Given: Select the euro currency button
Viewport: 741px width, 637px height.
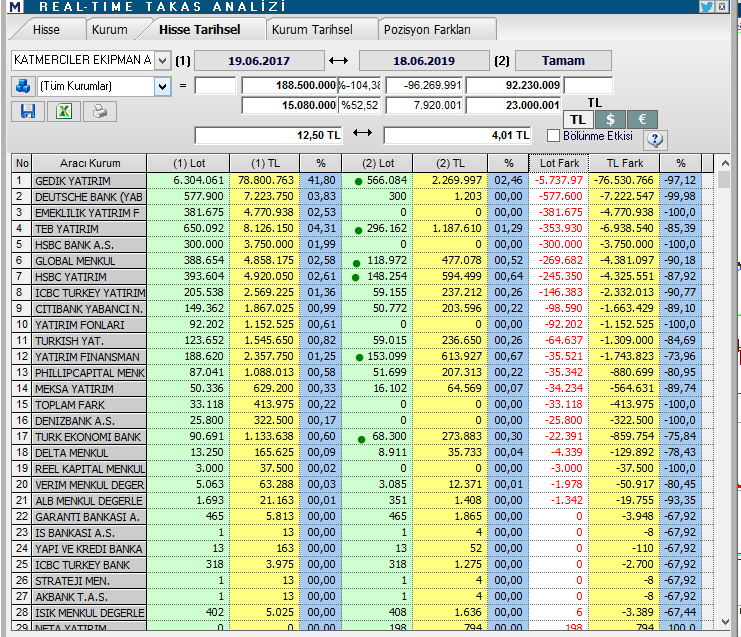Looking at the screenshot, I should (642, 119).
